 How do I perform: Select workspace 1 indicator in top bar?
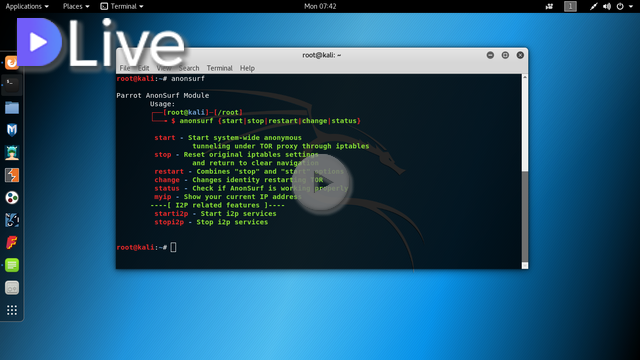coord(570,6)
